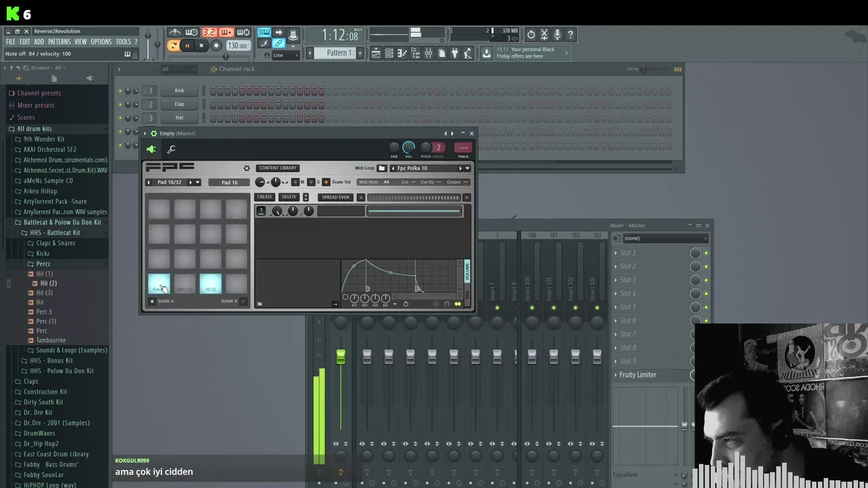Screen dimensions: 868x488
Task: Open Channel presets in browser
Action: click(x=39, y=93)
